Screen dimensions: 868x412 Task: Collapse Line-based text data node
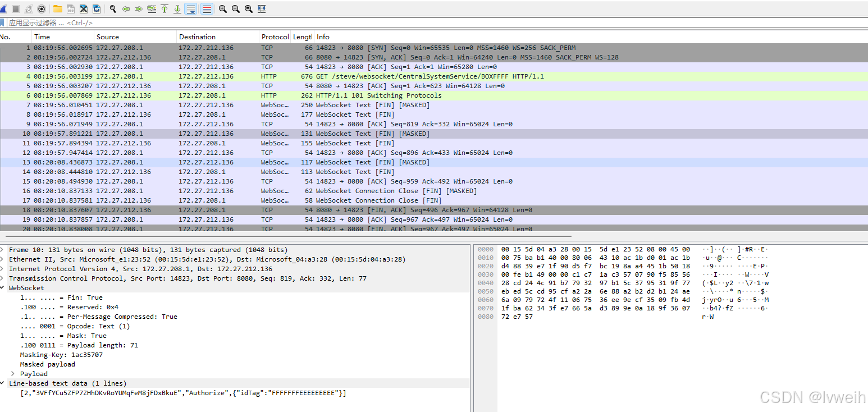(2, 383)
